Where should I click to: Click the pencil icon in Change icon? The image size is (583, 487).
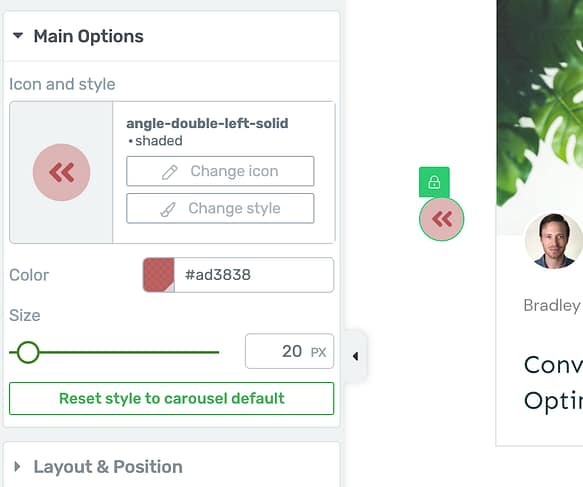coord(170,172)
